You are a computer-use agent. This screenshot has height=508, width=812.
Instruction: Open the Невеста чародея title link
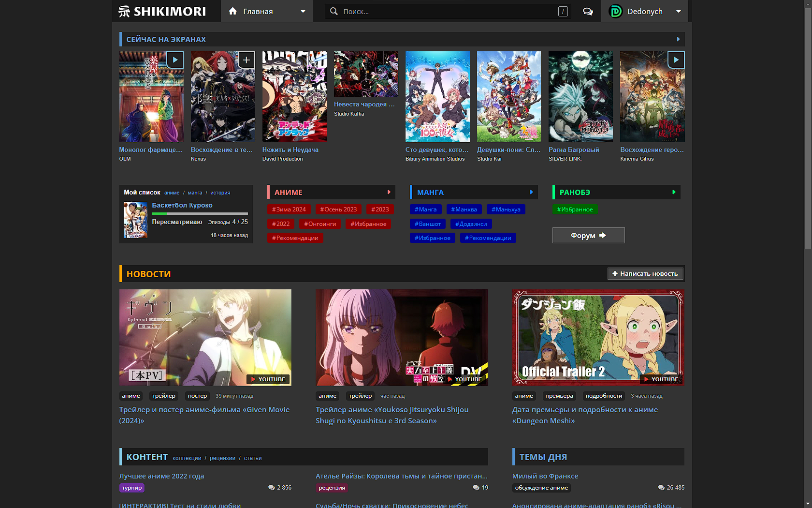click(x=364, y=104)
